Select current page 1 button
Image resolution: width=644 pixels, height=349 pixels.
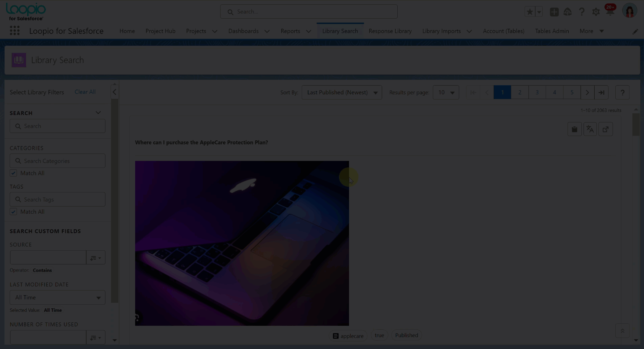pyautogui.click(x=502, y=92)
